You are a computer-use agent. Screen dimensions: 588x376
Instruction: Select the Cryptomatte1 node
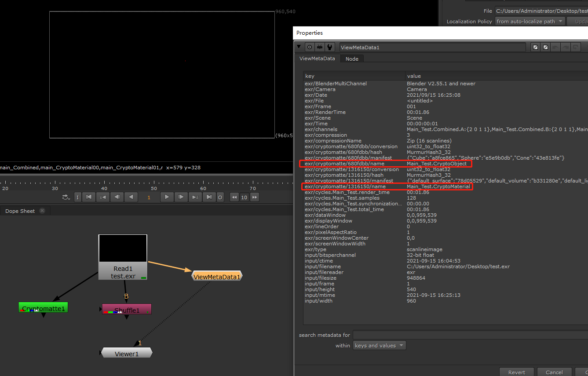43,308
